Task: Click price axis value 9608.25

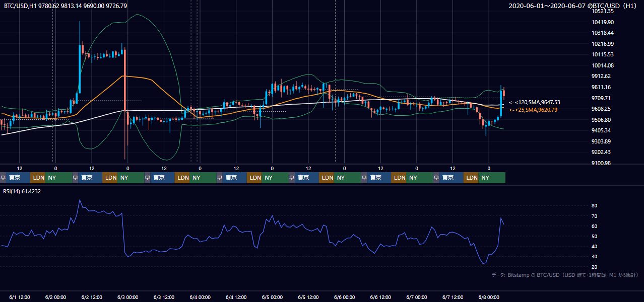Action: click(x=602, y=109)
